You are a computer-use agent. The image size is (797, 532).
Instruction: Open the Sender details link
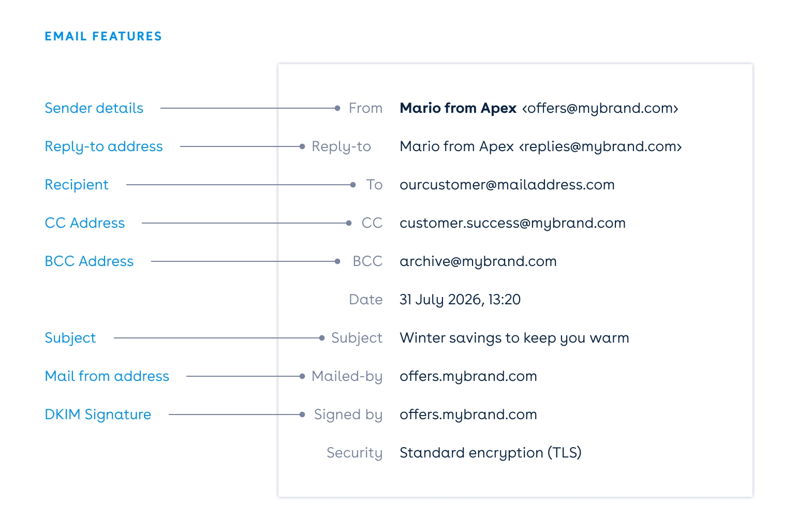(94, 108)
